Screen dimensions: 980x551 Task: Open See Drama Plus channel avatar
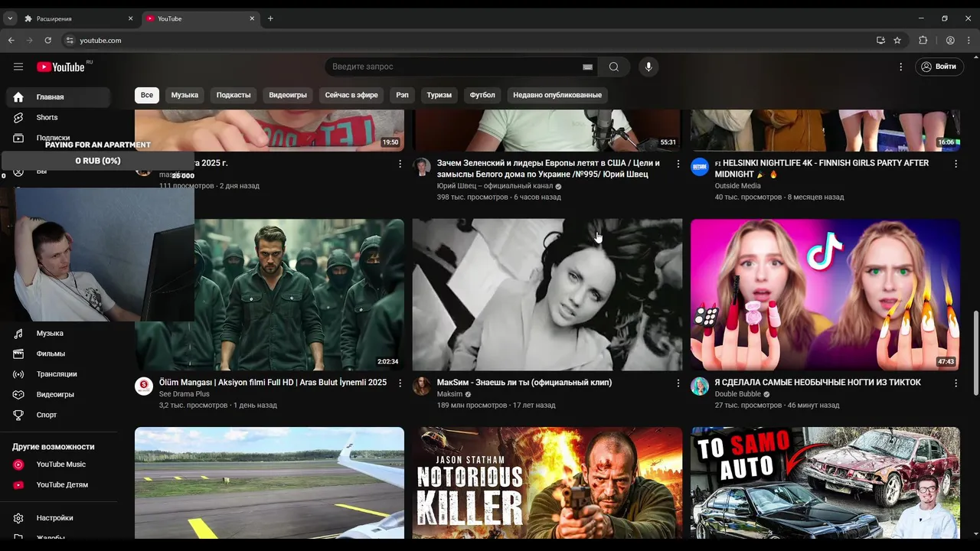pyautogui.click(x=144, y=386)
